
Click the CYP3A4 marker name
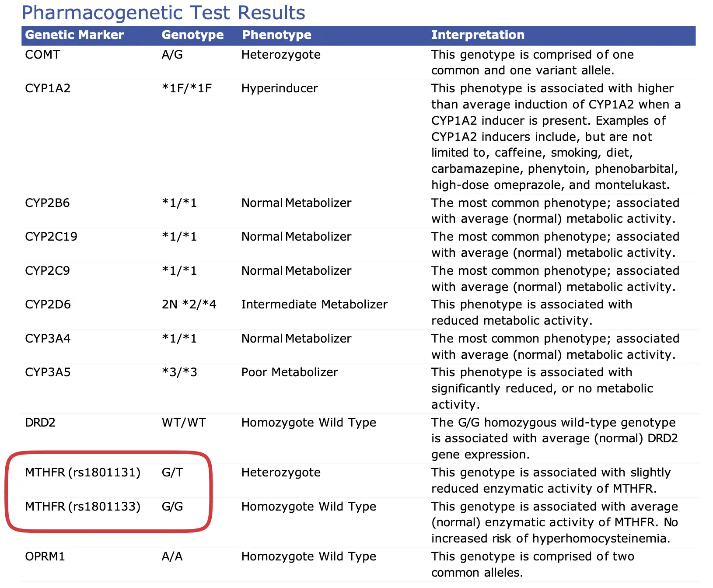click(48, 339)
